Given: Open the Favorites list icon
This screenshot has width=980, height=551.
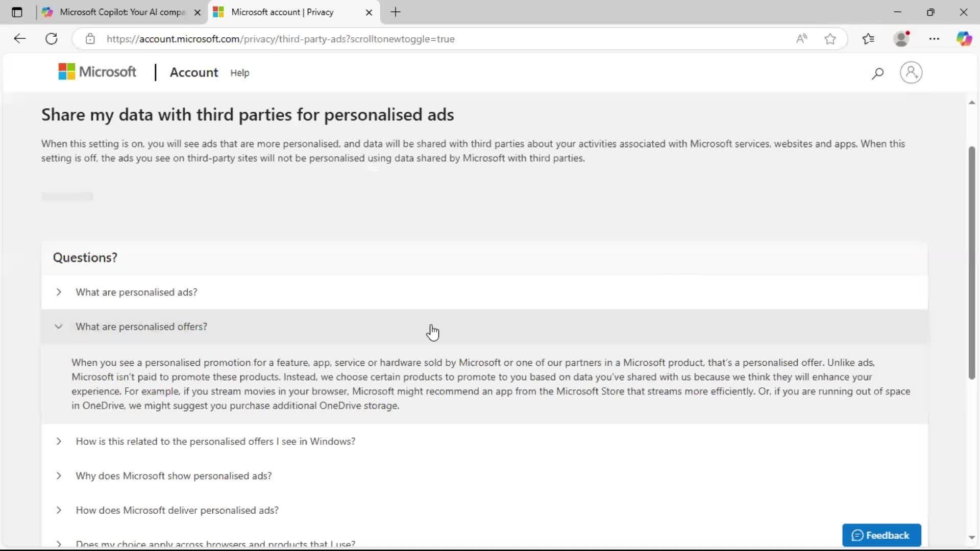Looking at the screenshot, I should 868,39.
